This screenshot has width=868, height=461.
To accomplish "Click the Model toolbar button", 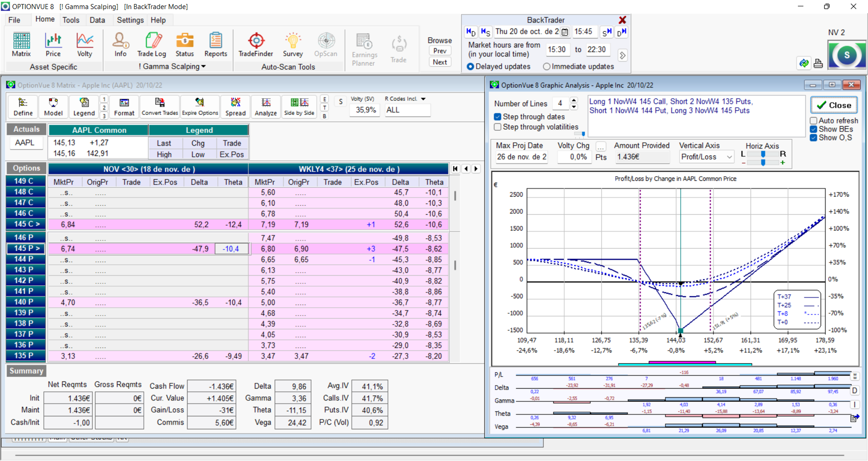I will (53, 107).
